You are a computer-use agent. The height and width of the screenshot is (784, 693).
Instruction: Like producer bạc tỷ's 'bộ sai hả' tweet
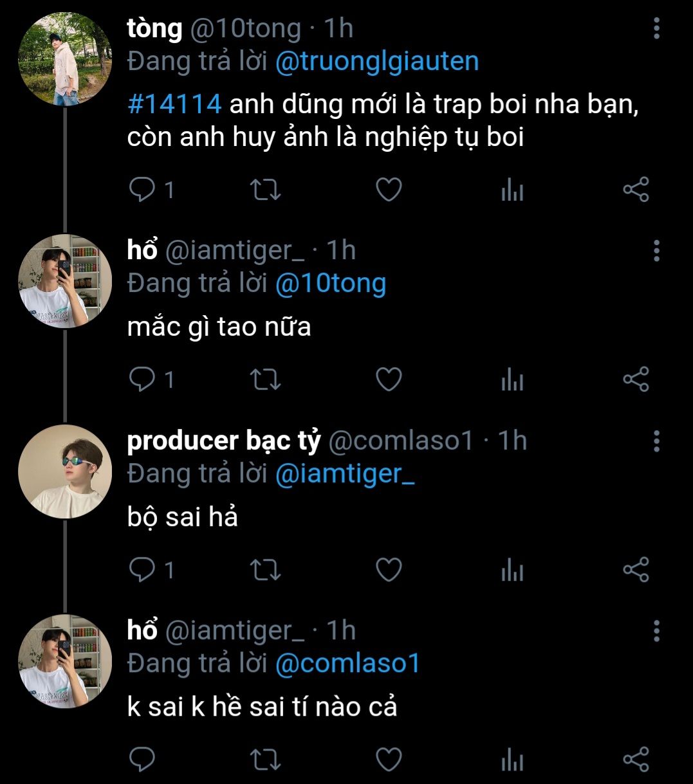389,570
